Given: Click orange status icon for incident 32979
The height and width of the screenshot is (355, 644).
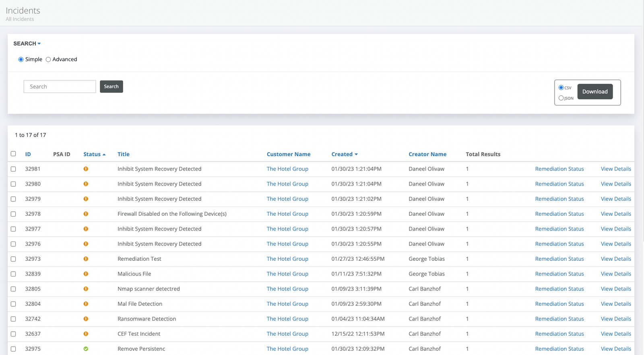Looking at the screenshot, I should (x=86, y=199).
